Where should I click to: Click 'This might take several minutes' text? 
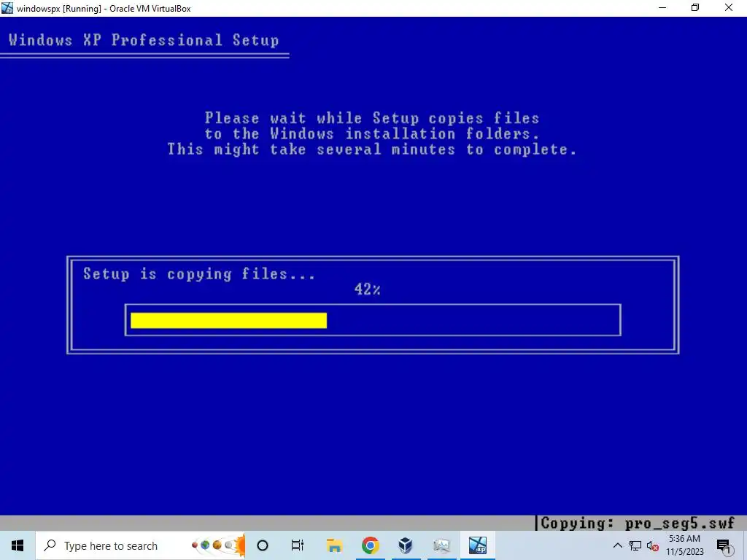pos(311,149)
